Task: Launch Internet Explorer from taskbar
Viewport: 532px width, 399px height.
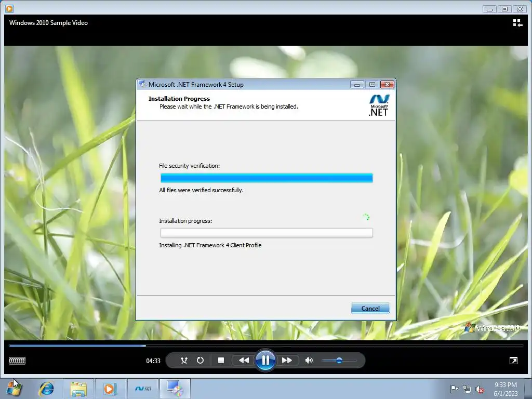Action: [x=46, y=389]
